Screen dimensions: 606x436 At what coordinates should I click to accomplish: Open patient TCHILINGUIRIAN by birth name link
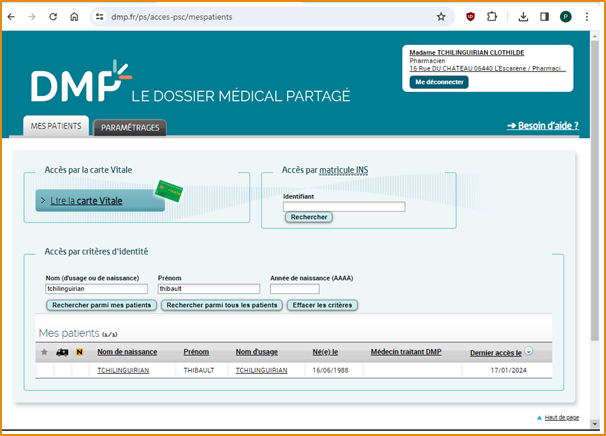pyautogui.click(x=123, y=370)
